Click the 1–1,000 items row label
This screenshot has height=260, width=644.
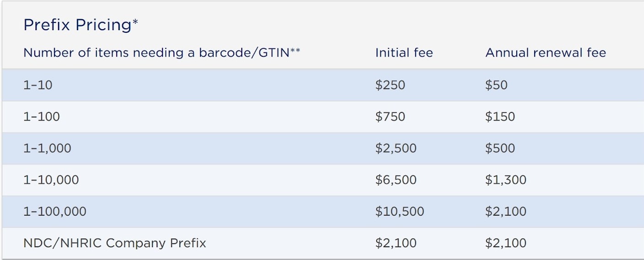pos(47,148)
